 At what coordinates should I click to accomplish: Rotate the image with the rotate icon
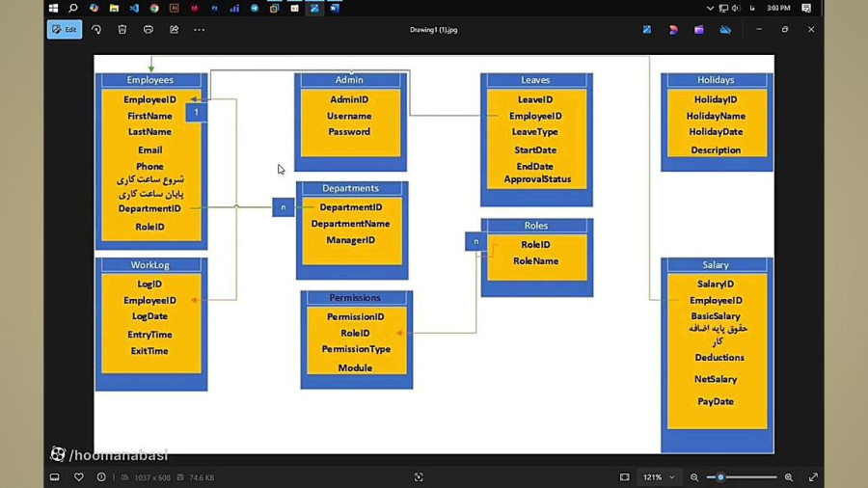coord(96,30)
